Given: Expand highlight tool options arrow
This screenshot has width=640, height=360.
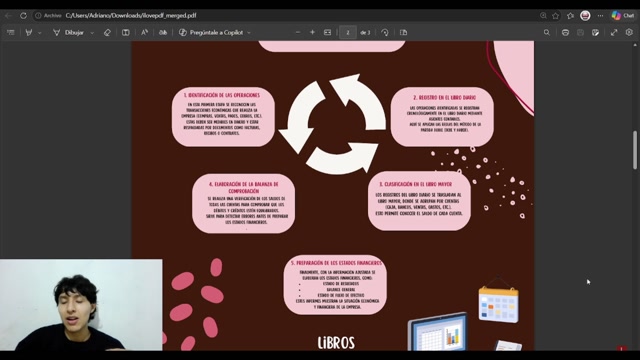Looking at the screenshot, I should click(x=40, y=33).
